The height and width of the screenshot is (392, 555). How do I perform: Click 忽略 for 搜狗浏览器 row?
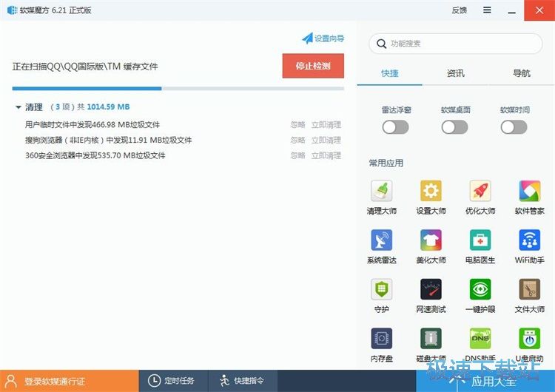point(297,140)
